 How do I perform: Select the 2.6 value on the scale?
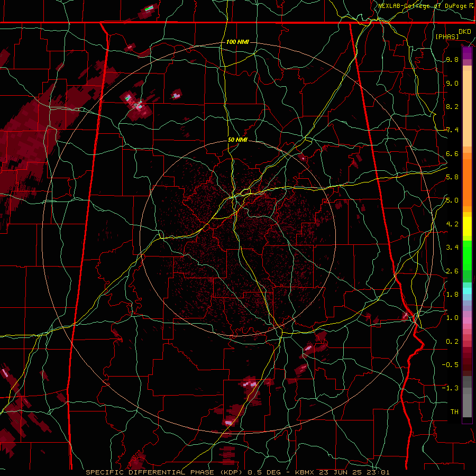click(452, 271)
